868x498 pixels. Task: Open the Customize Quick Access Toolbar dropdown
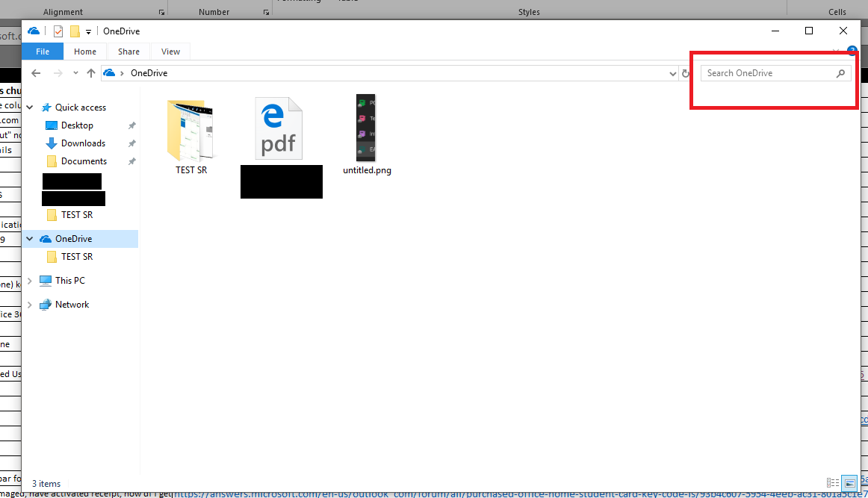[x=89, y=32]
